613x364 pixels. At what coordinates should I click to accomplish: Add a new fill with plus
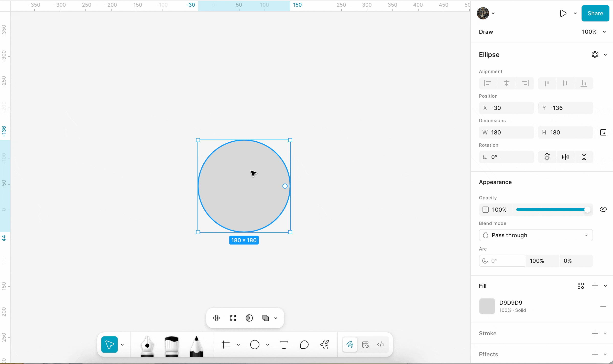click(x=595, y=286)
